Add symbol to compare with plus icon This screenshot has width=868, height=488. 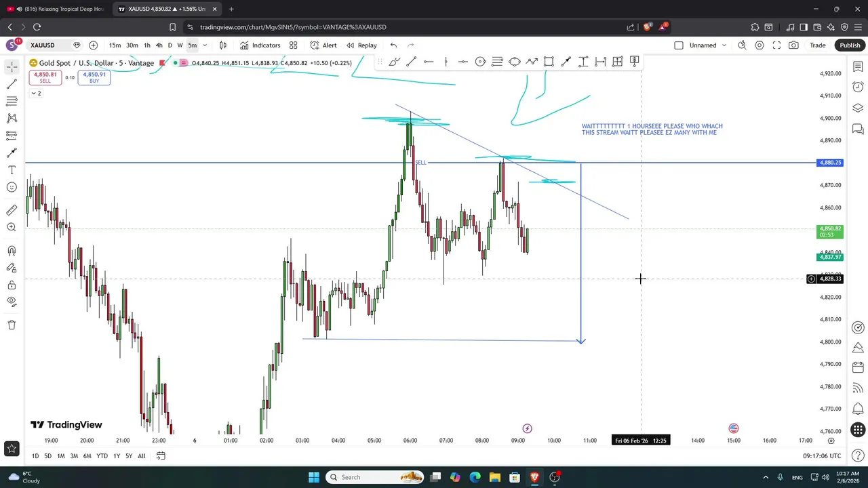pyautogui.click(x=93, y=45)
